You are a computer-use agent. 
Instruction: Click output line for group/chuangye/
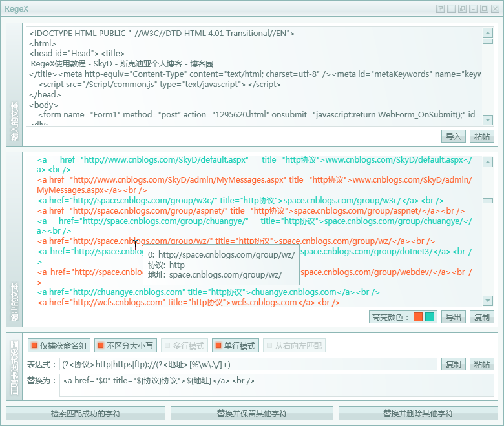[x=255, y=226]
